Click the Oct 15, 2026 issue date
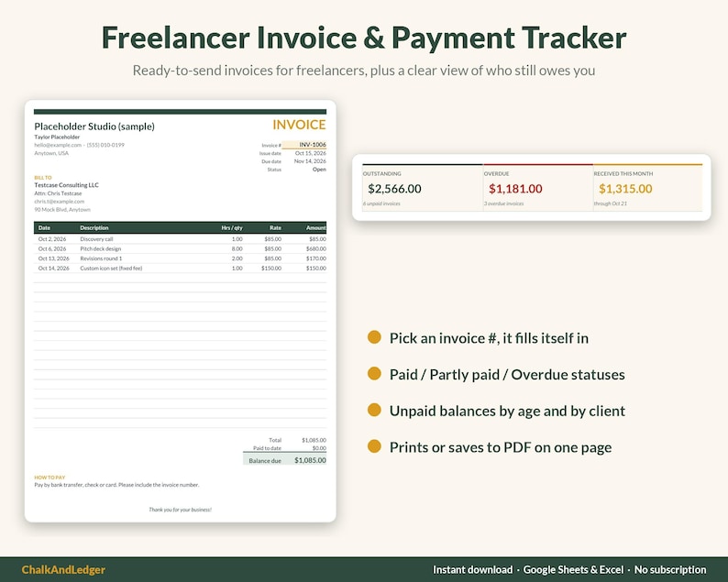The height and width of the screenshot is (582, 728). (311, 153)
